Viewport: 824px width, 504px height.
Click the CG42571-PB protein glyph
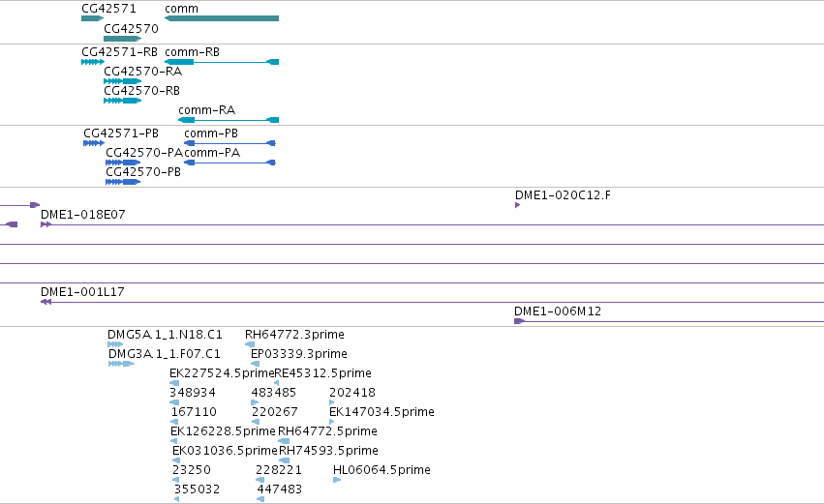[x=94, y=143]
